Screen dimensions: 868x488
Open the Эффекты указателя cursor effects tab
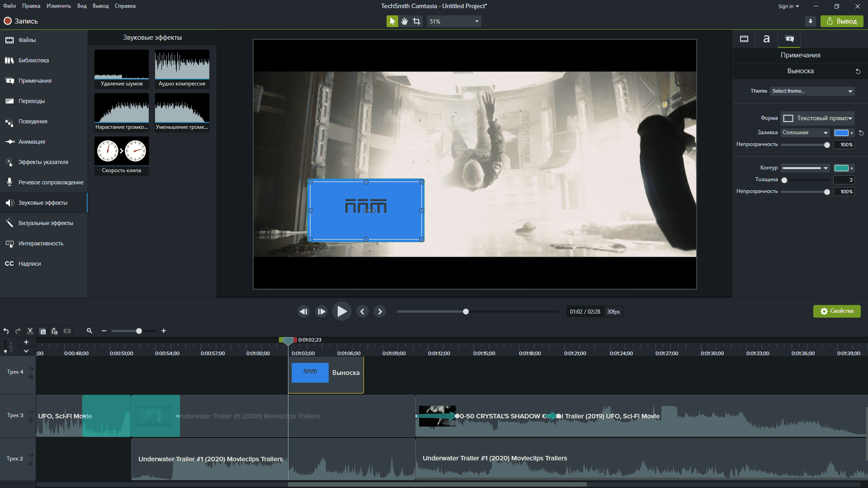point(43,162)
